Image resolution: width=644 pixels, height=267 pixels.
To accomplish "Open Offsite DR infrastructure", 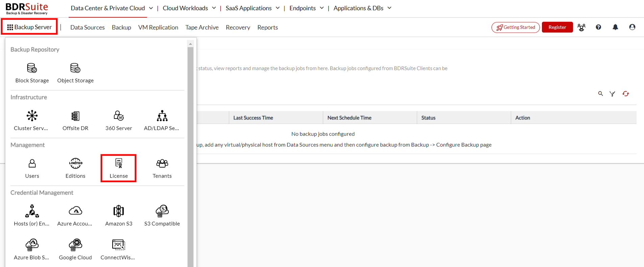I will [x=75, y=121].
